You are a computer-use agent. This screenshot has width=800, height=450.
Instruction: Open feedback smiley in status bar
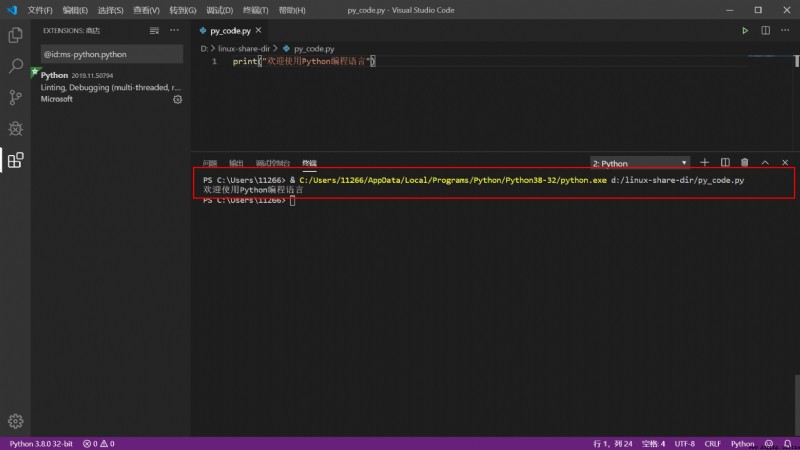pyautogui.click(x=769, y=444)
